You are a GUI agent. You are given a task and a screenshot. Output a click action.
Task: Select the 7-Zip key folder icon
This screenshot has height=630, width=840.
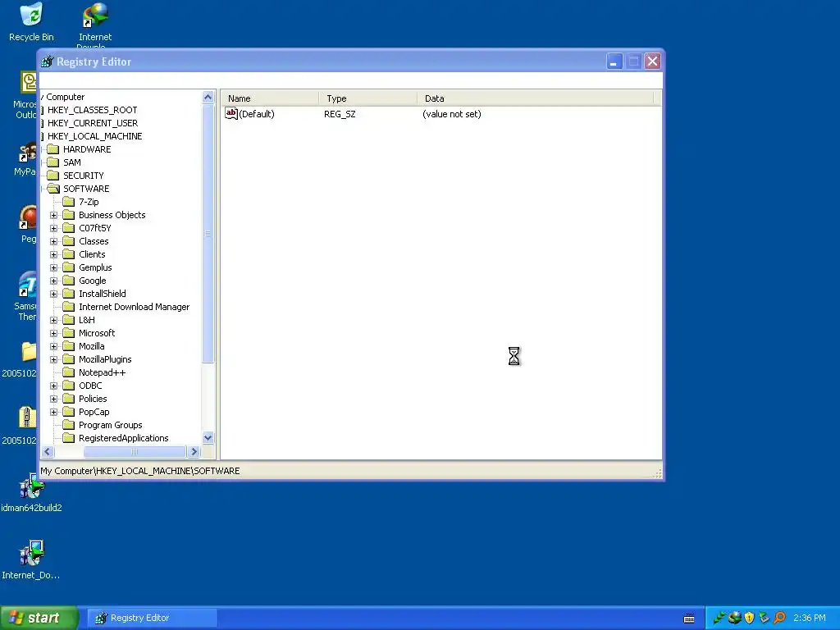pos(68,202)
